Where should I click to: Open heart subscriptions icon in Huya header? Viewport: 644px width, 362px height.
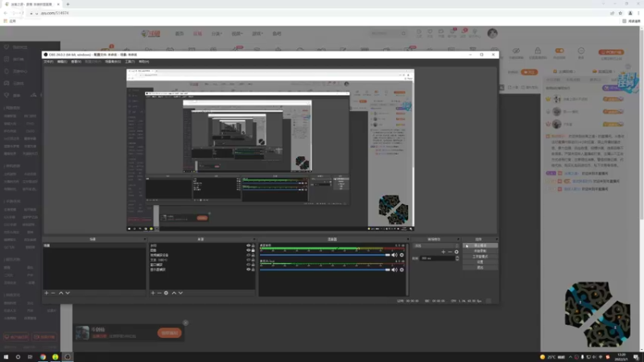(430, 31)
